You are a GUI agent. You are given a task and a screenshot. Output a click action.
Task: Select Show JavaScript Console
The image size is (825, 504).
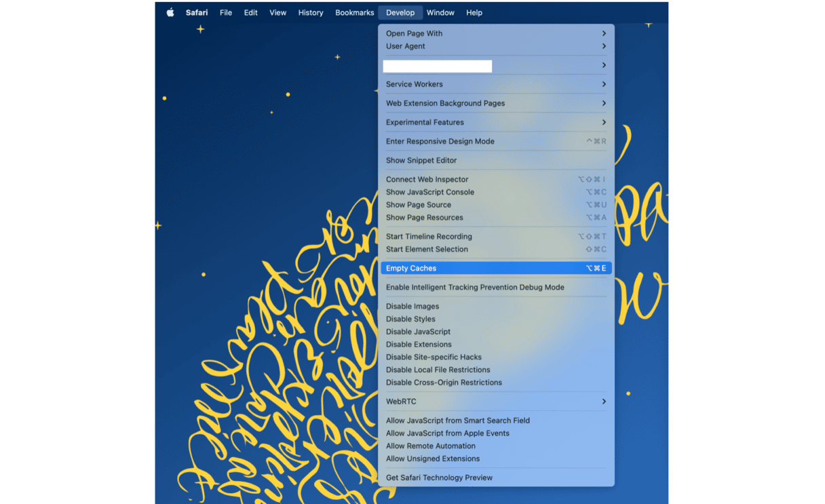496,192
